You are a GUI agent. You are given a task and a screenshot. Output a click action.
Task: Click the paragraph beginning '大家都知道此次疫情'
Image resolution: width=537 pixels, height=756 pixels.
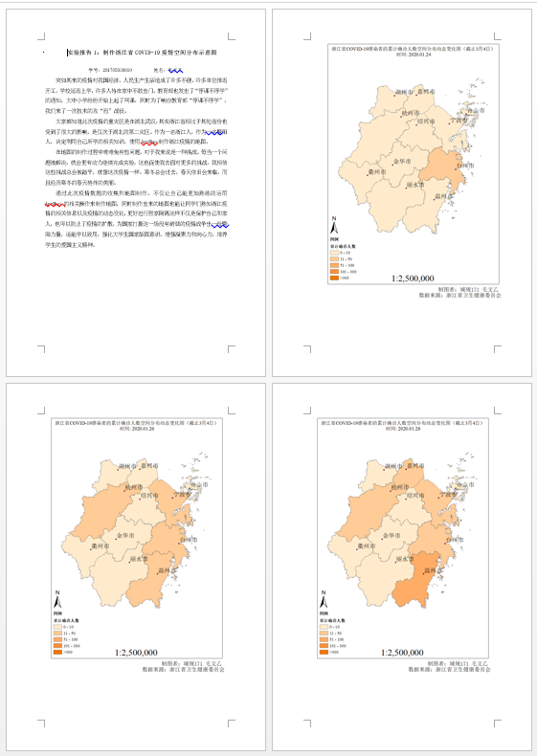tap(137, 132)
